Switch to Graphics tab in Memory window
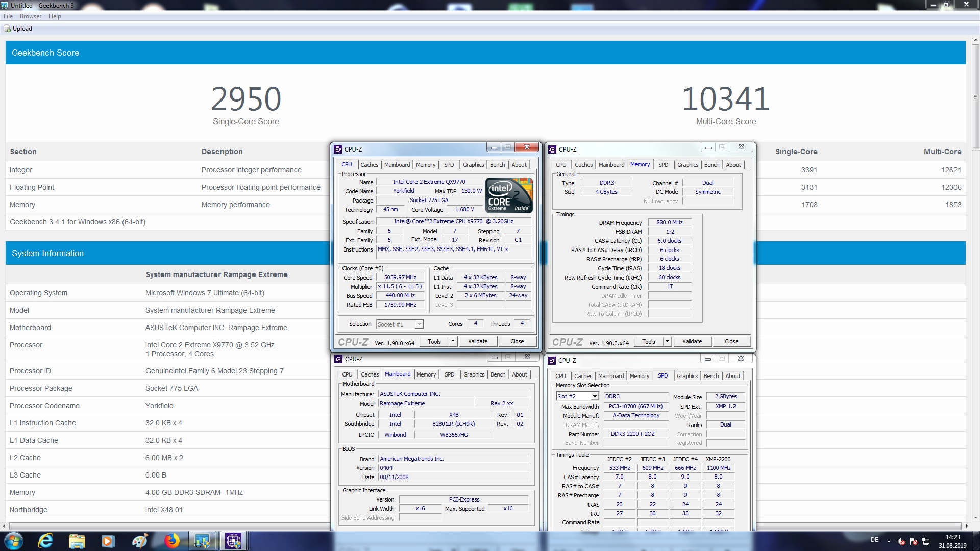 coord(688,165)
